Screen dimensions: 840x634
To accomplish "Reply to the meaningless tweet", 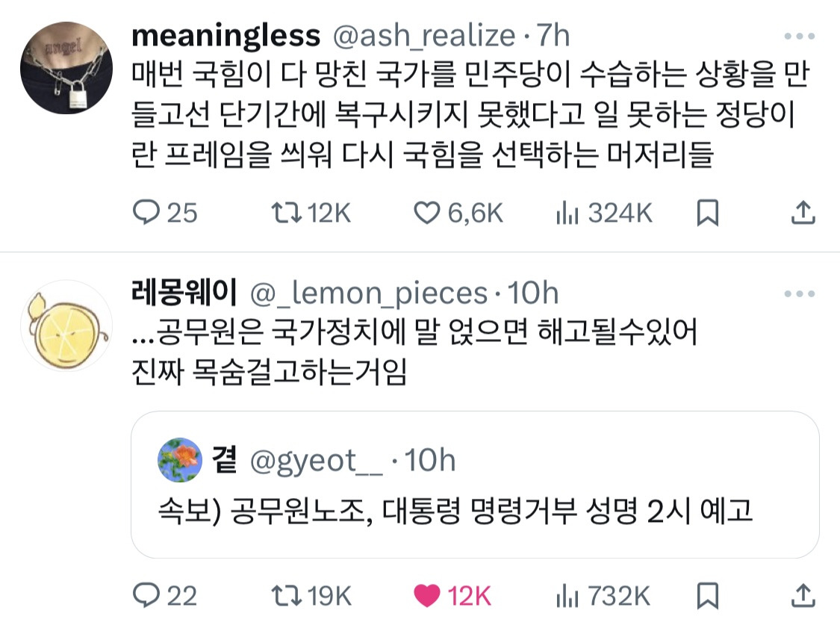I will coord(143,214).
